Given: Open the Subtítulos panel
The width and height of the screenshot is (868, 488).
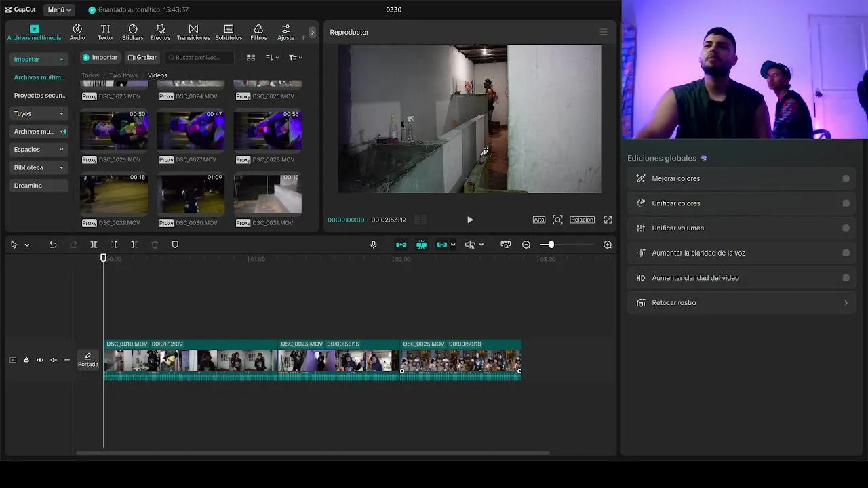Looking at the screenshot, I should coord(229,33).
